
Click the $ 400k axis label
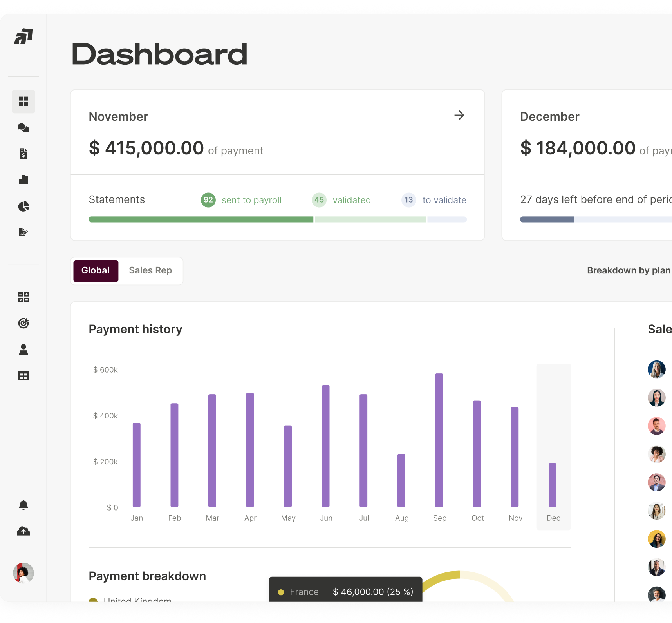pos(105,416)
